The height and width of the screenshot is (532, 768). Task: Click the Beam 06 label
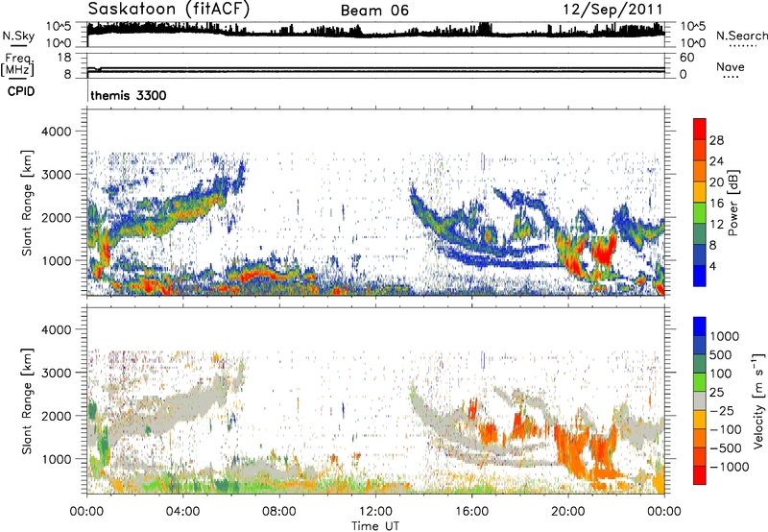[x=374, y=11]
